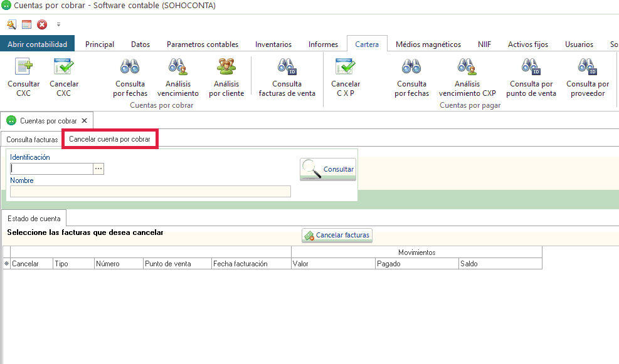Close the Cuentas por cobrar document tab
The height and width of the screenshot is (364, 619).
(85, 120)
